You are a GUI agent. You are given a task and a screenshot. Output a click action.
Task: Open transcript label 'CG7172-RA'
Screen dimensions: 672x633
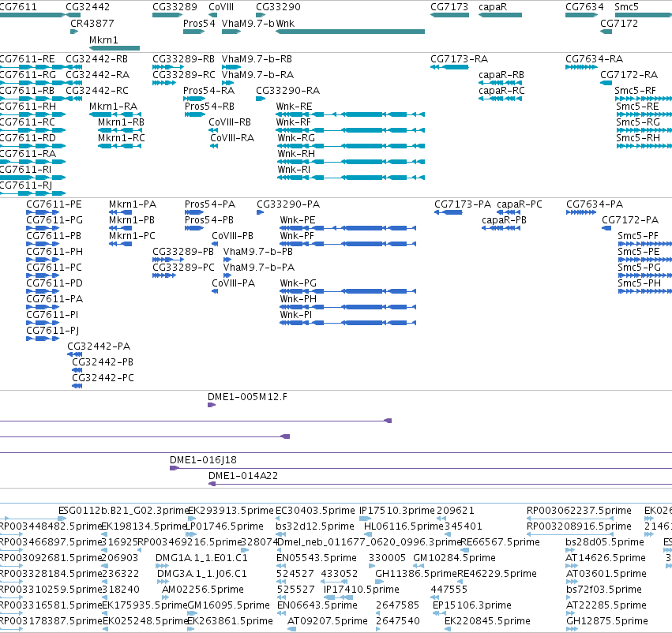point(629,74)
